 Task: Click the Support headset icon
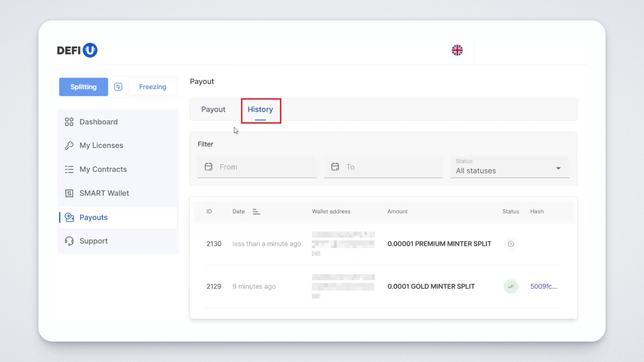pos(69,241)
